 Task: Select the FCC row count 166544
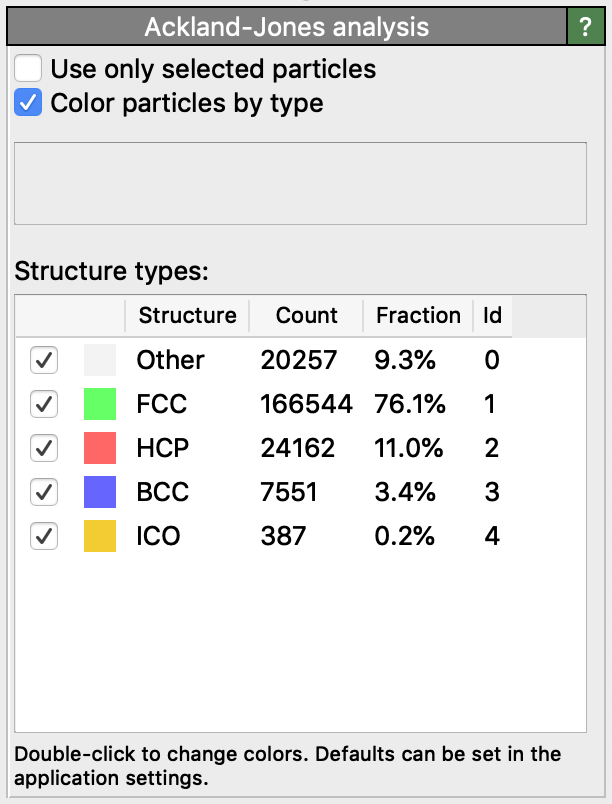pos(306,404)
